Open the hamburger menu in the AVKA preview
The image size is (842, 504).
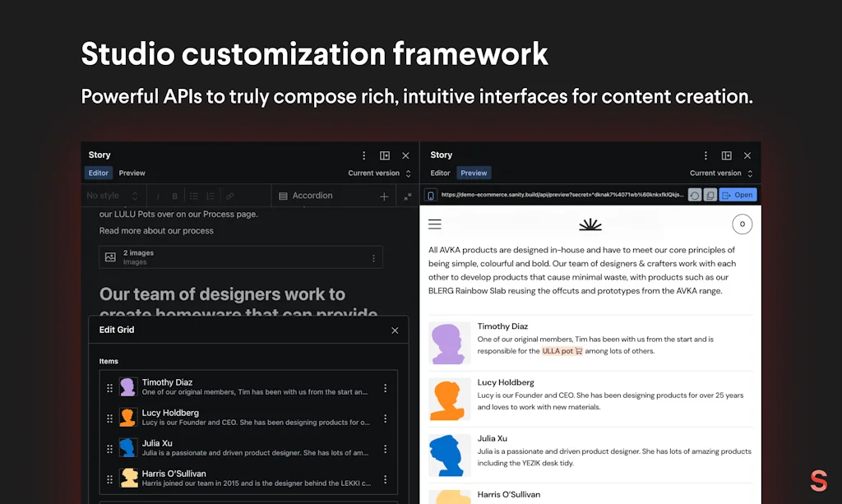[x=434, y=224]
